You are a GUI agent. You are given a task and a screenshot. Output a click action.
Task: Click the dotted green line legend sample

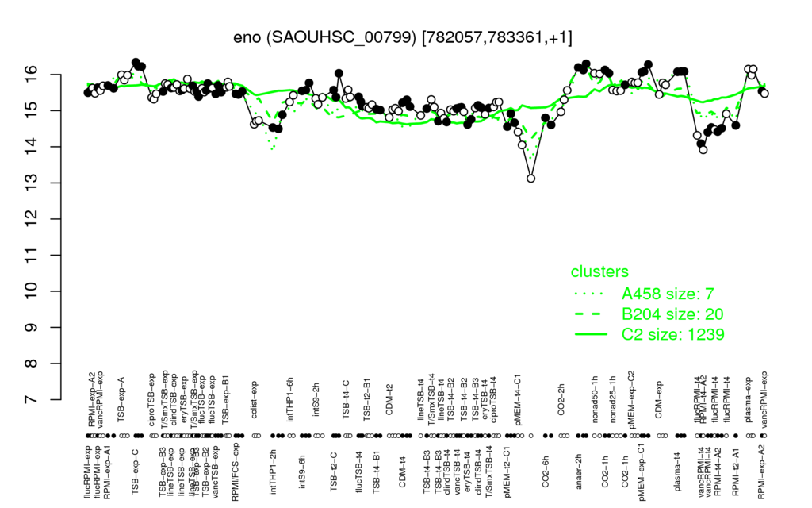(590, 294)
